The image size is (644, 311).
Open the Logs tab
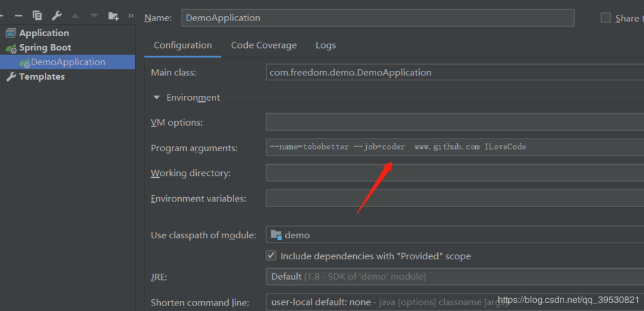point(326,45)
